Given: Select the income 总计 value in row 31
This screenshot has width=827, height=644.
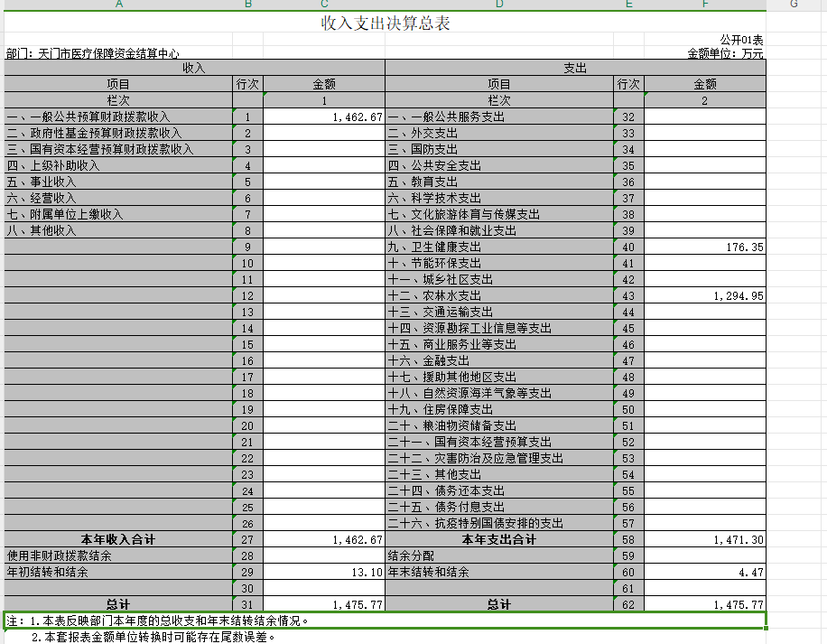Looking at the screenshot, I should [324, 604].
